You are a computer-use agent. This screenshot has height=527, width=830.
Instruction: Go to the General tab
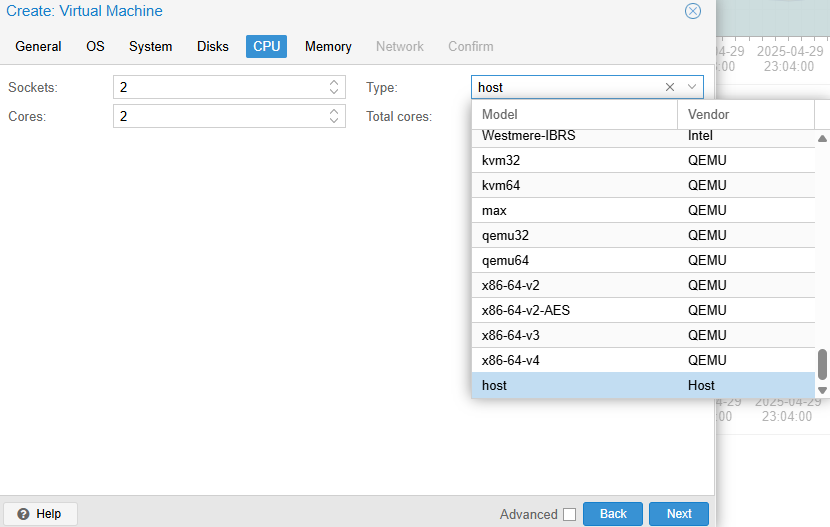38,47
